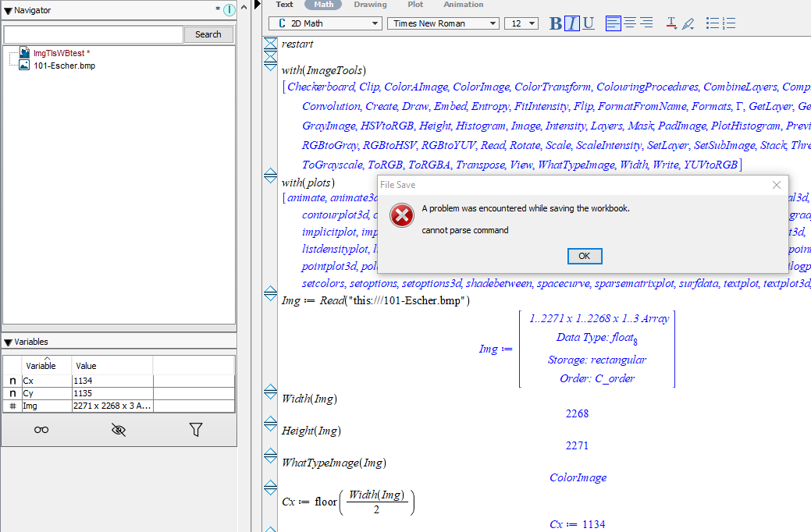
Task: Switch to the Animation tab
Action: [x=464, y=4]
